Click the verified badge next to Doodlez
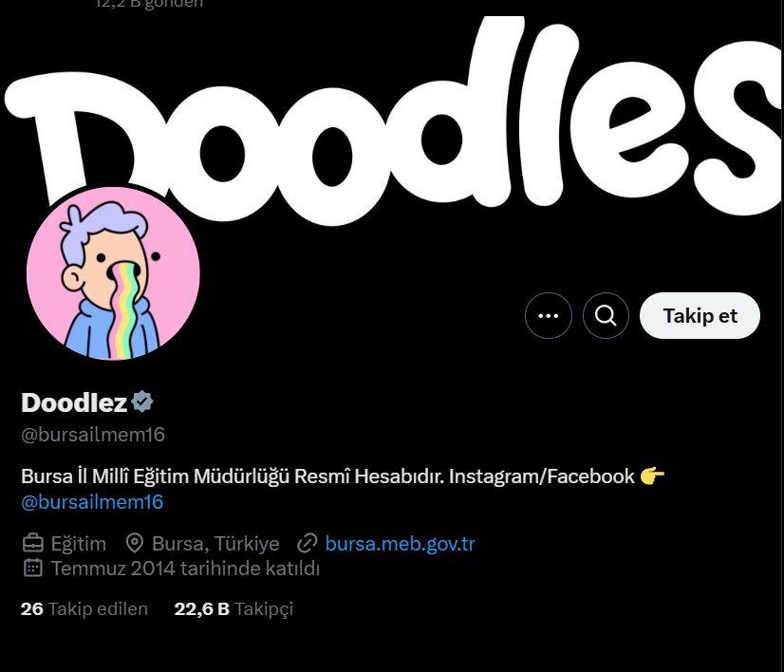Viewport: 784px width, 672px height. coord(142,401)
